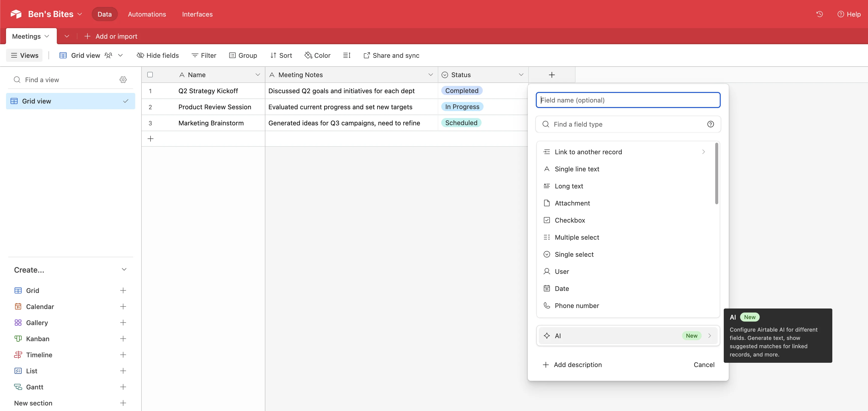Click the field type help question icon
The width and height of the screenshot is (868, 411).
pyautogui.click(x=710, y=124)
